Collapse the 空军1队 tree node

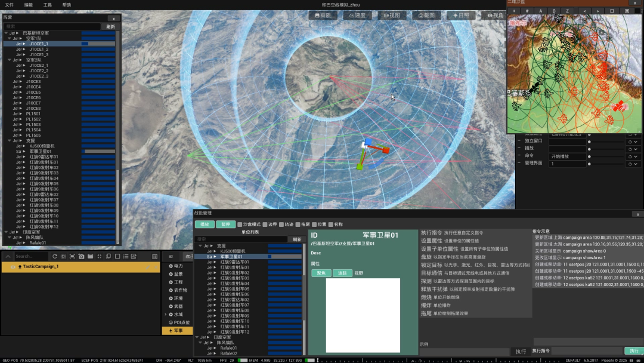10,38
